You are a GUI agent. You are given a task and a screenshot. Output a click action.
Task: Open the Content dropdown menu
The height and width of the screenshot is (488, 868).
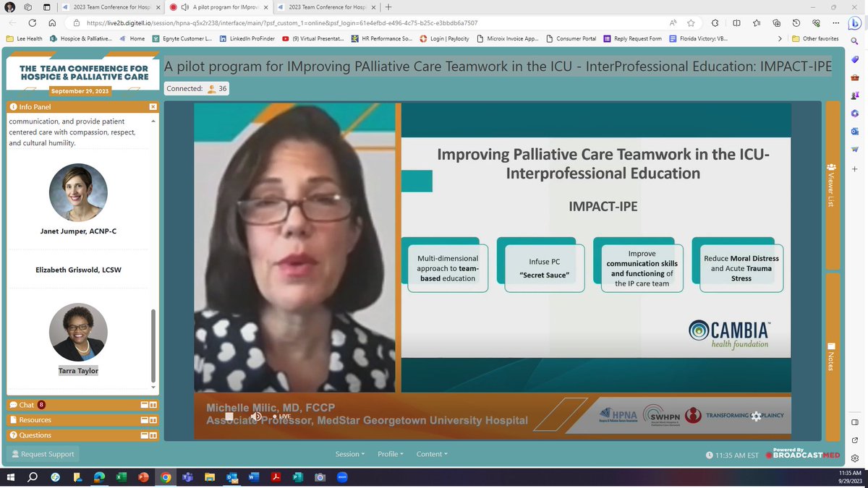431,454
